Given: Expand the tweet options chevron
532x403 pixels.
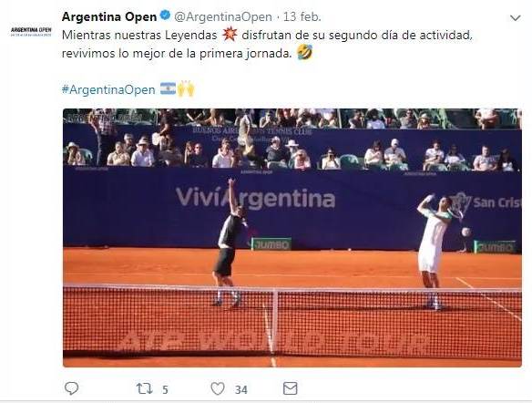Looking at the screenshot, I should click(x=515, y=18).
